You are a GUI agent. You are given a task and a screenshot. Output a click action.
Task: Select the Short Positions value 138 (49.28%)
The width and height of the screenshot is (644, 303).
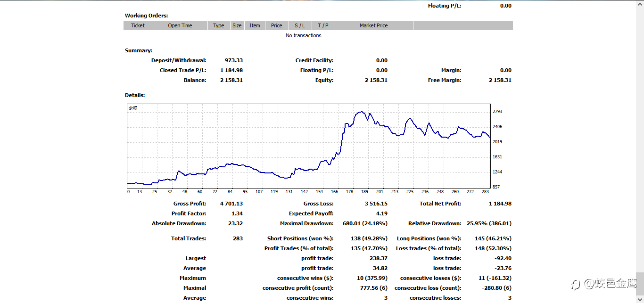tap(369, 238)
